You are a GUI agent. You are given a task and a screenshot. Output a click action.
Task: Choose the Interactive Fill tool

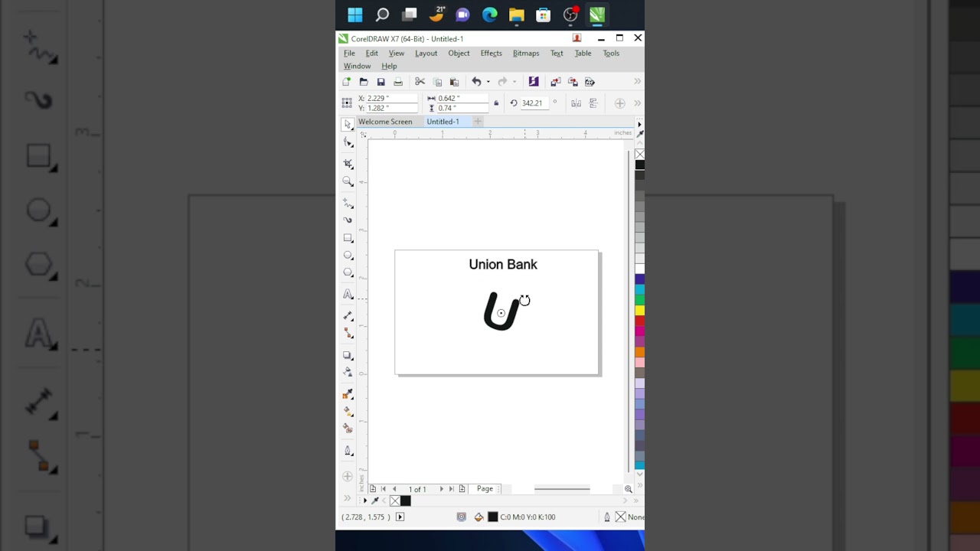point(348,412)
